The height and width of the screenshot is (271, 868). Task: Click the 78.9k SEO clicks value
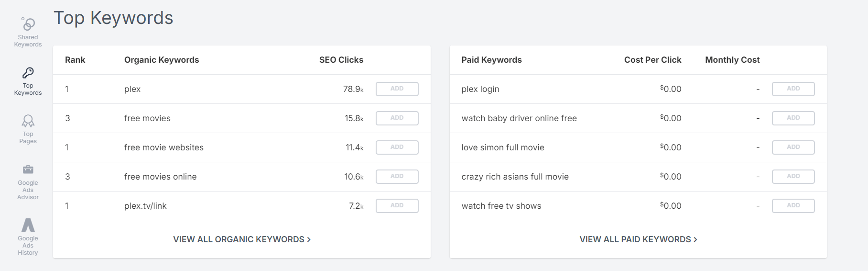[x=353, y=89]
